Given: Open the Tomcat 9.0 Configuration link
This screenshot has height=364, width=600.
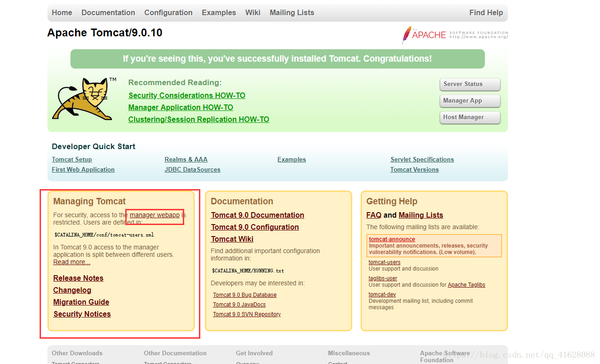Looking at the screenshot, I should [255, 227].
